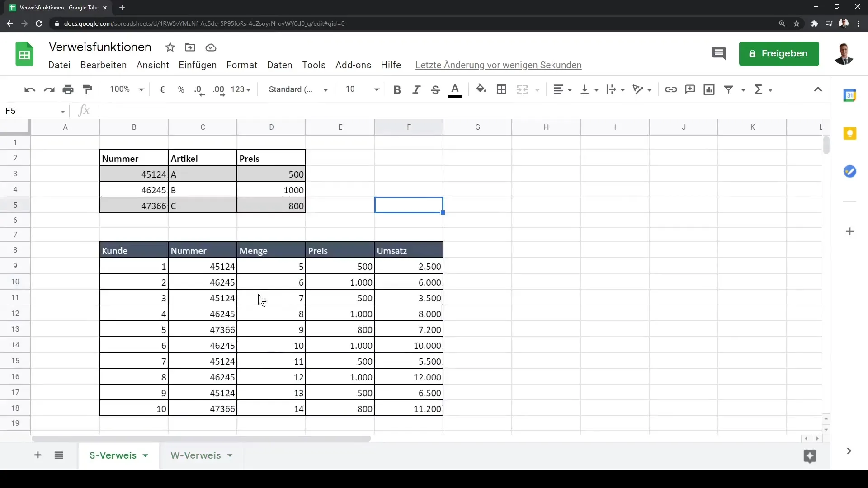Select the Paint format roller
The height and width of the screenshot is (488, 868).
[88, 89]
